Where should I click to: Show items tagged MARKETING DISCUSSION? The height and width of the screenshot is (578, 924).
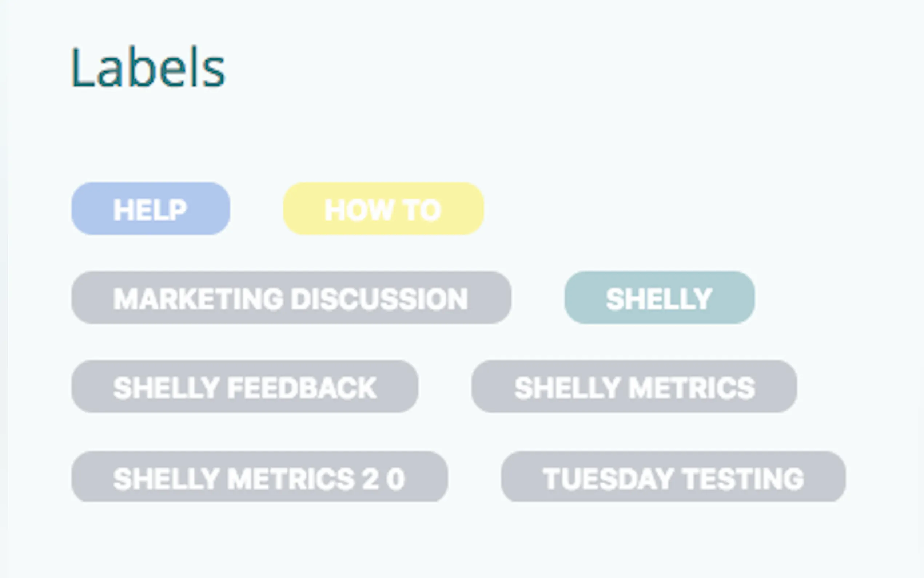291,298
